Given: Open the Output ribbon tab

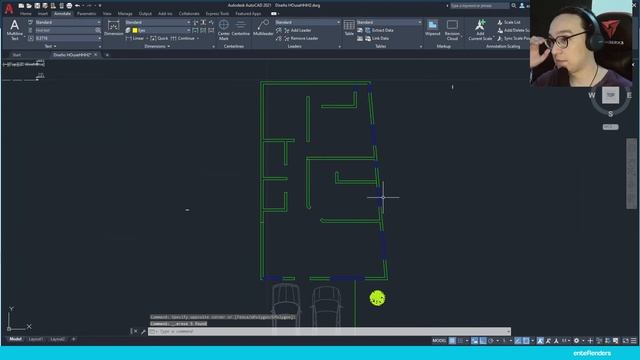Looking at the screenshot, I should [145, 13].
